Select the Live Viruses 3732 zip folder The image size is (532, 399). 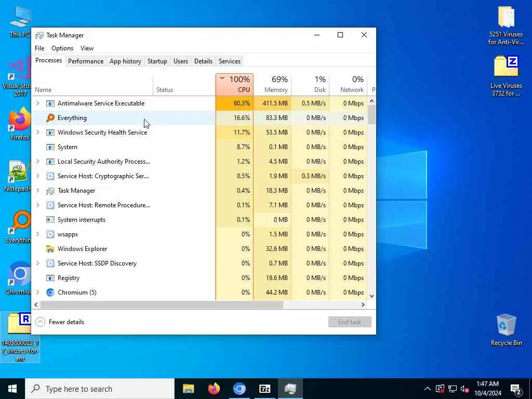[x=506, y=76]
